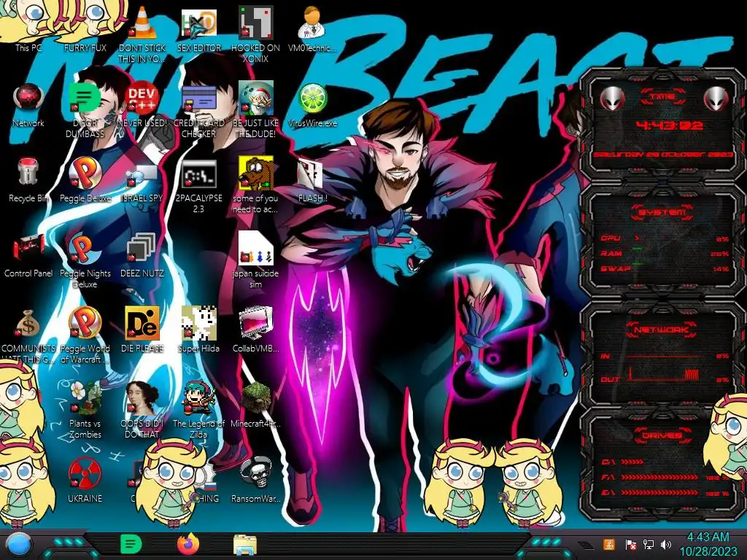Launch Firefox from the taskbar

click(187, 544)
